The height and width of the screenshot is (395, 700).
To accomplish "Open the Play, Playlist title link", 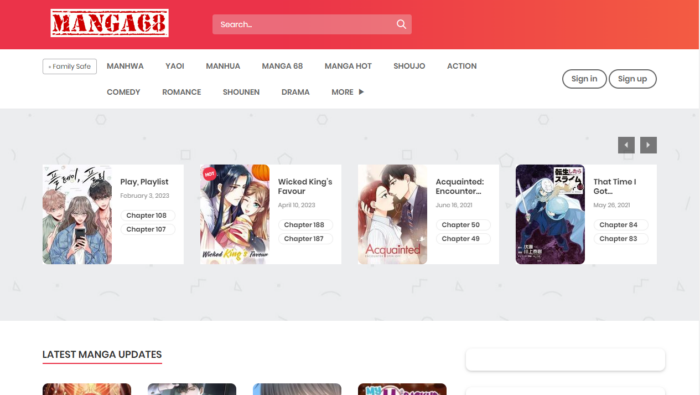I will tap(144, 182).
